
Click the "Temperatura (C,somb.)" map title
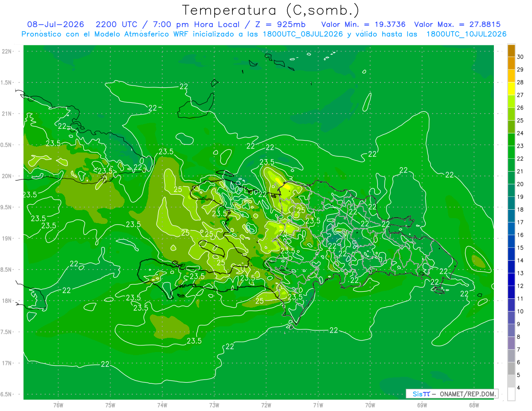pyautogui.click(x=271, y=10)
